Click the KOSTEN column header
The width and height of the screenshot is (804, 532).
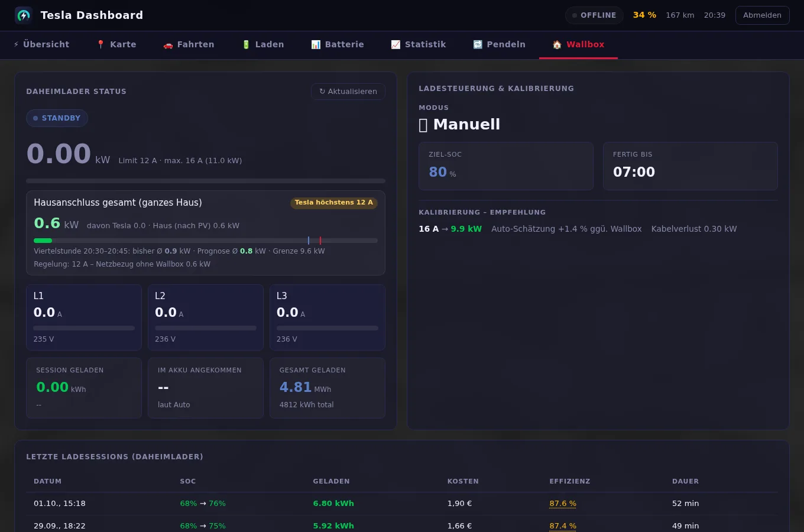click(463, 481)
